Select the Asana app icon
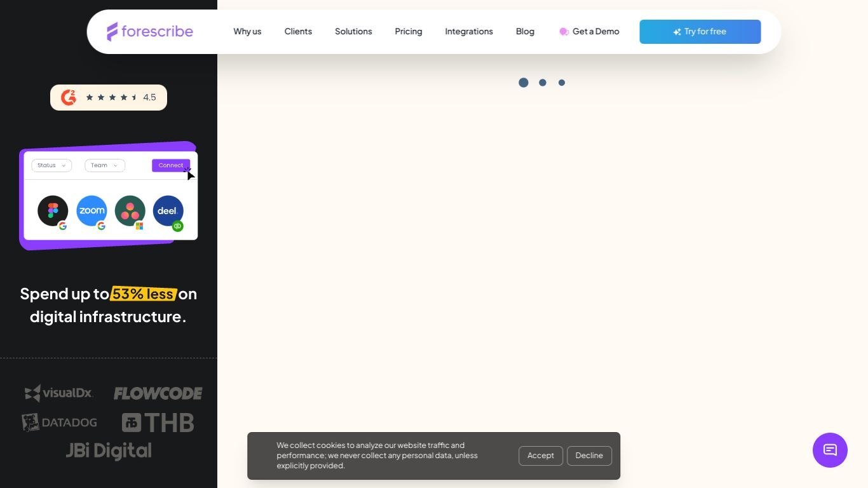The height and width of the screenshot is (488, 868). 130,211
